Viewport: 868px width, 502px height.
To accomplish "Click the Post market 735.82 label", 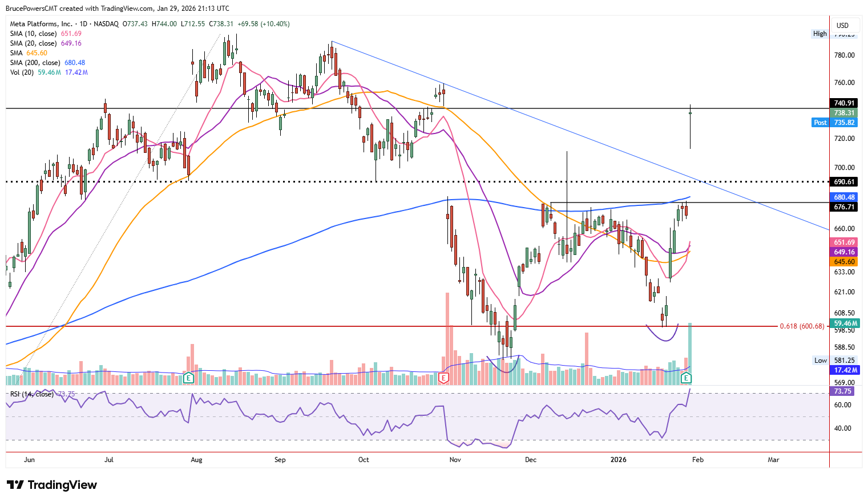I will pos(834,123).
